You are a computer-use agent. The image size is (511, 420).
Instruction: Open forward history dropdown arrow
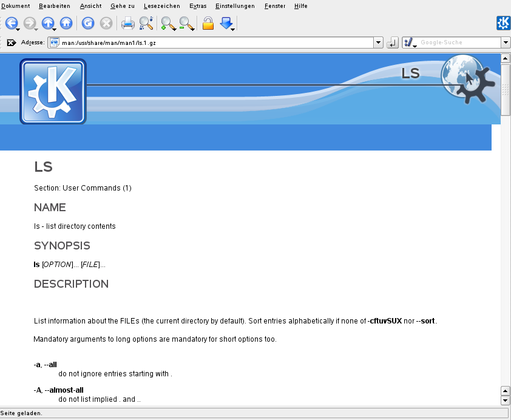point(36,30)
